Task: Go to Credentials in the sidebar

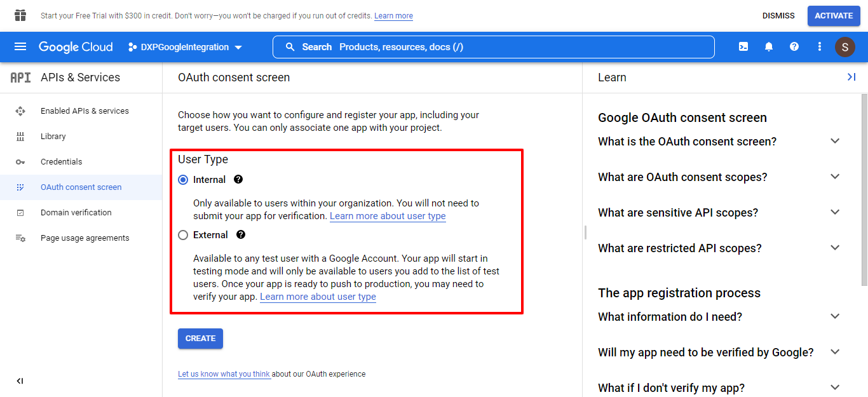Action: click(61, 162)
